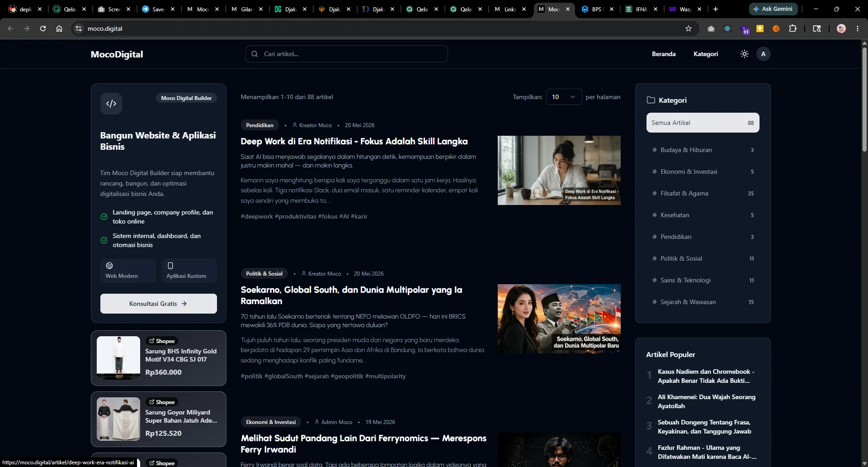The width and height of the screenshot is (868, 467).
Task: Open popular article 'Fazlur Rahman - Ulama'
Action: tap(707, 452)
